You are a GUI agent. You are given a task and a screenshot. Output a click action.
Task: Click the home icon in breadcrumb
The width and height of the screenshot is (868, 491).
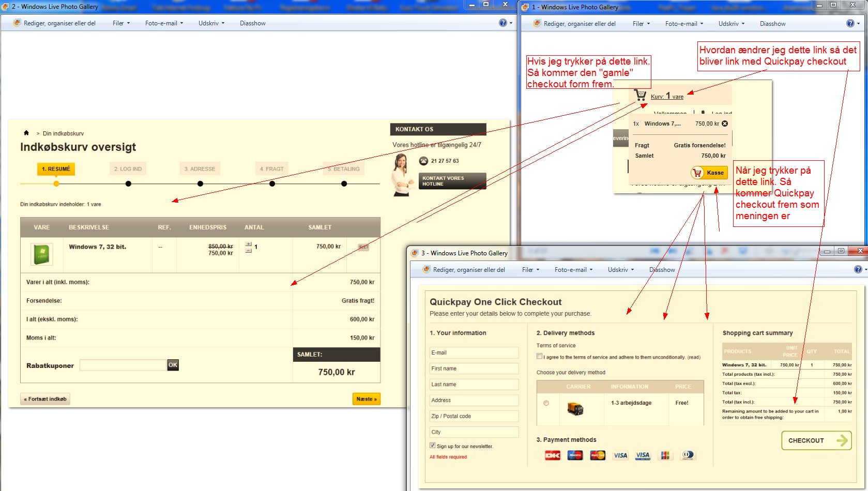pyautogui.click(x=26, y=133)
